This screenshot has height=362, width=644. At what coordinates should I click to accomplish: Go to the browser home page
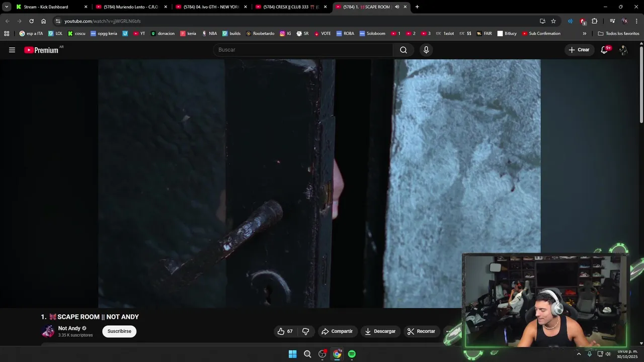43,21
